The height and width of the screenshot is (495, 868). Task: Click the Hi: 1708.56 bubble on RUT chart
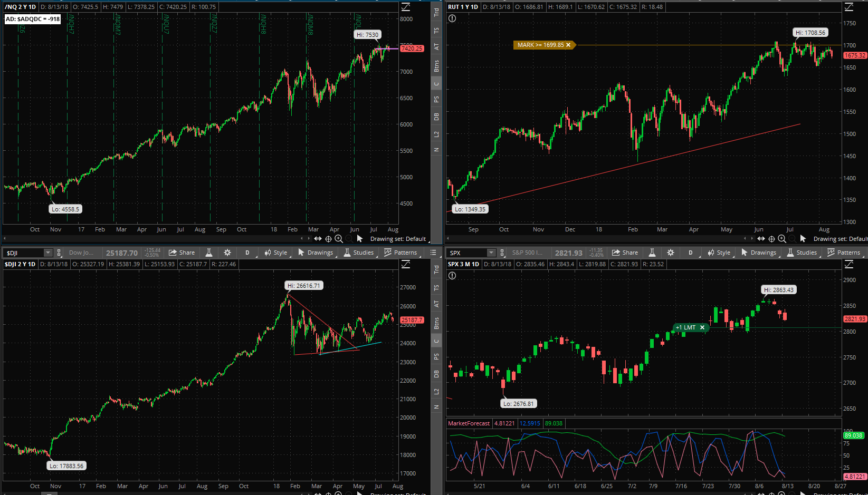click(x=810, y=33)
